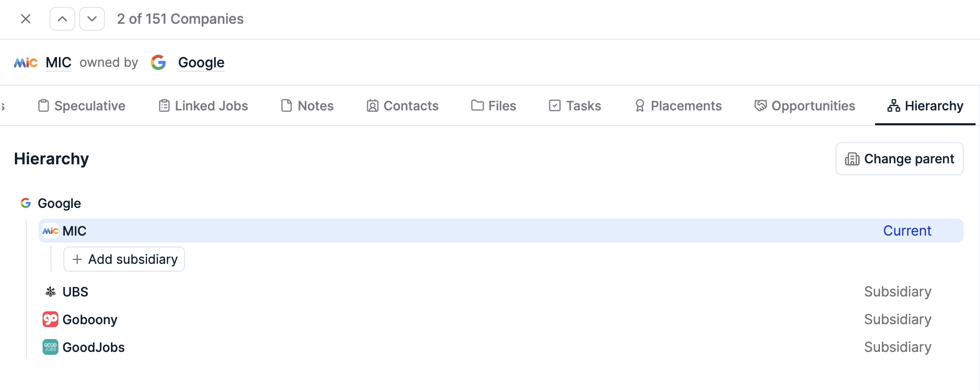Go to previous company with up chevron
This screenshot has width=980, height=391.
pyautogui.click(x=62, y=19)
